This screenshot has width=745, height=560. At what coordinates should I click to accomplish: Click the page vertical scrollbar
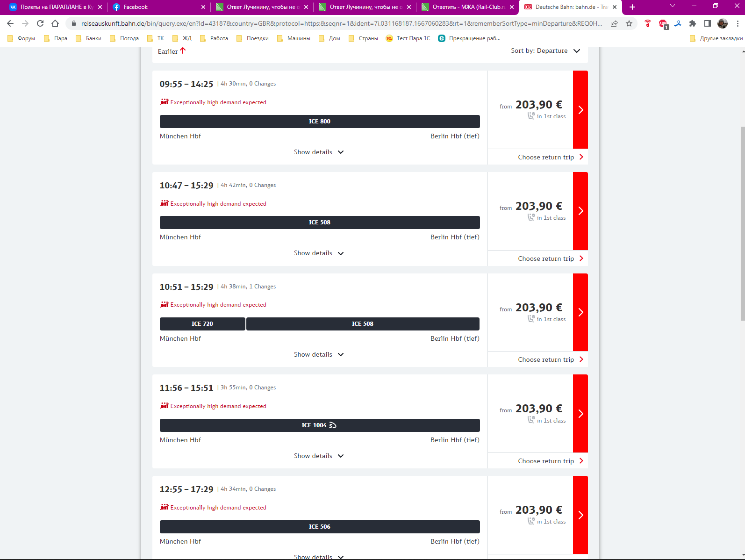point(742,223)
